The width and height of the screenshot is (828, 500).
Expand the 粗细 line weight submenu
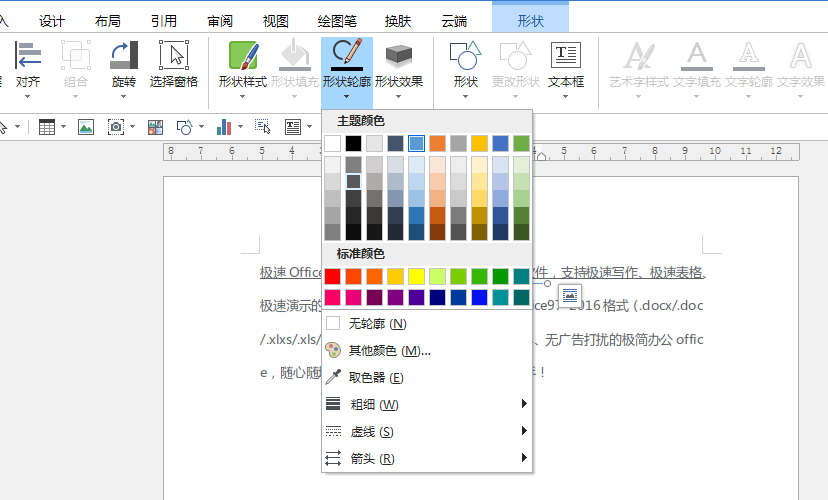pyautogui.click(x=427, y=404)
